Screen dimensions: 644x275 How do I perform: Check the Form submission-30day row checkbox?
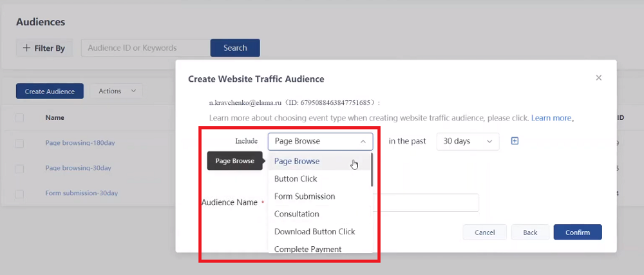(x=19, y=193)
